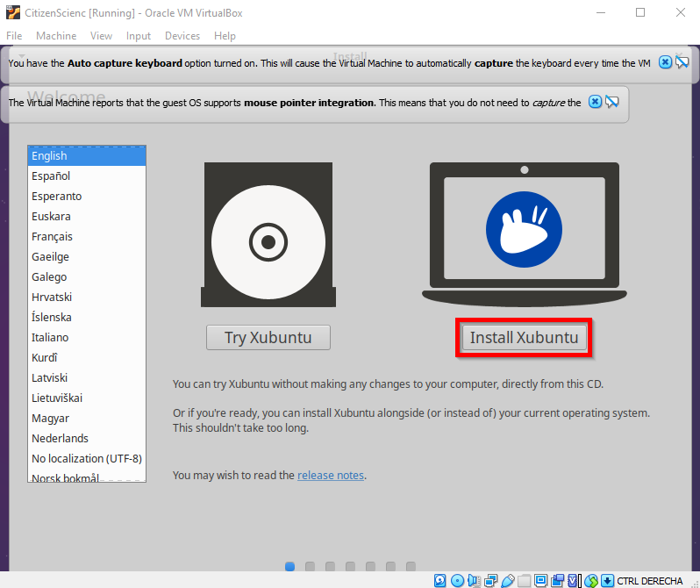The height and width of the screenshot is (588, 700).
Task: Click the hard disk activity status icon
Action: [440, 580]
